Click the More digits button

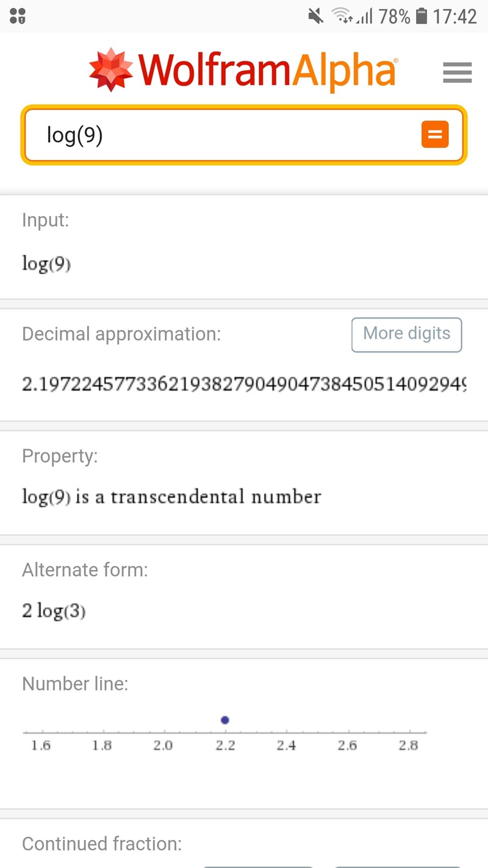tap(406, 334)
